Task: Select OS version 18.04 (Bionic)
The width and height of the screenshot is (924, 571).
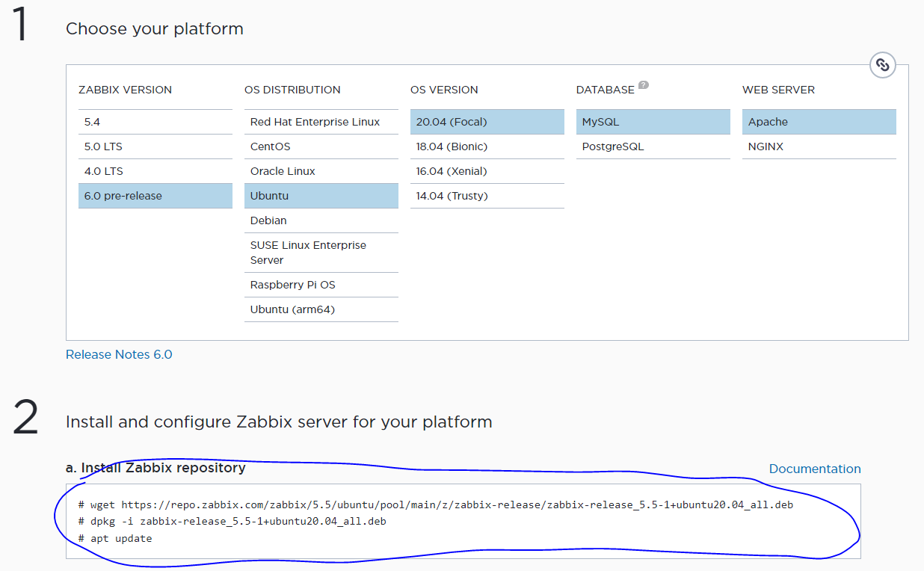Action: (x=487, y=146)
